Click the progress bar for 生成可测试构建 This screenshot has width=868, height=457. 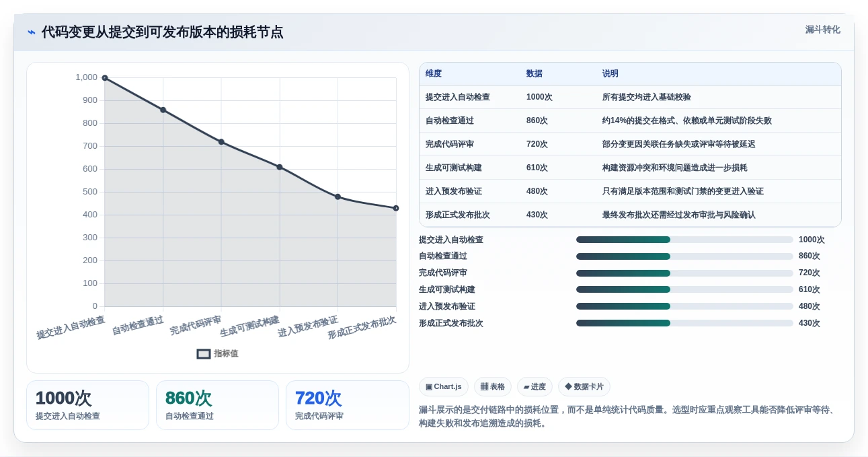click(684, 289)
